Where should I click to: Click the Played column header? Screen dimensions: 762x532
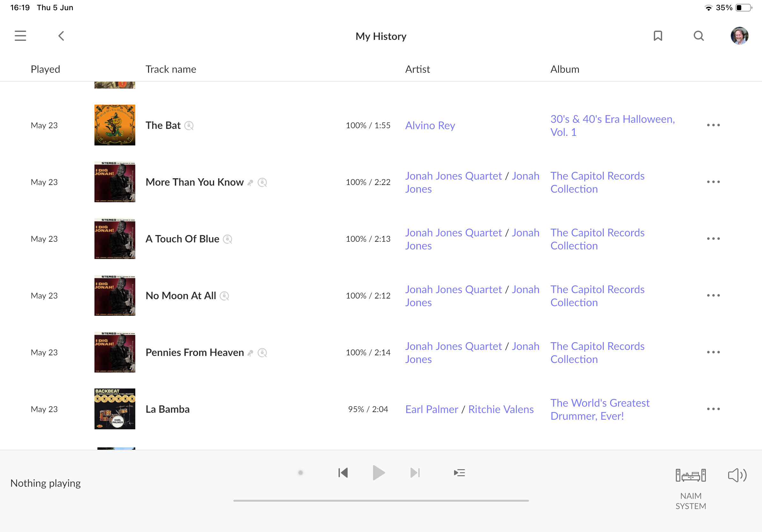click(x=45, y=69)
